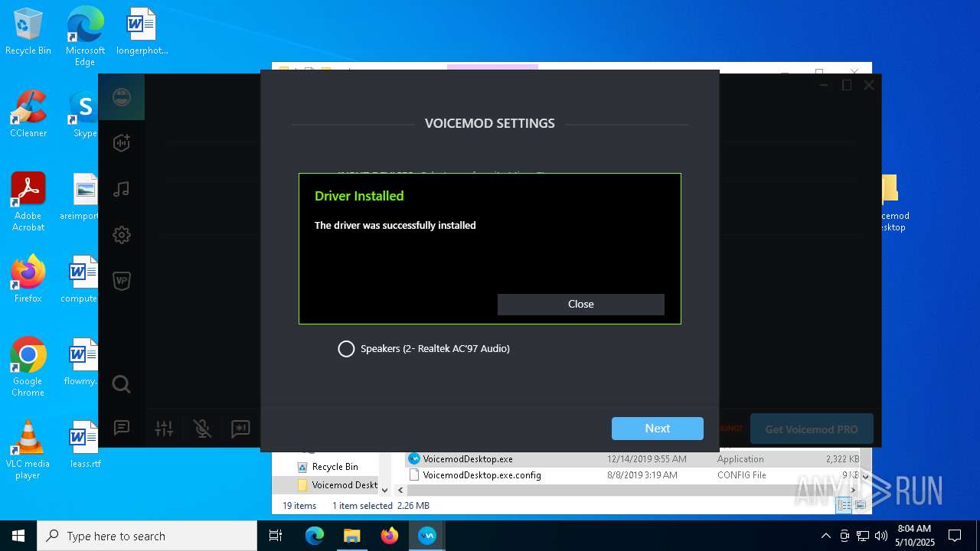Open the volume control in system tray
This screenshot has width=980, height=551.
point(881,536)
